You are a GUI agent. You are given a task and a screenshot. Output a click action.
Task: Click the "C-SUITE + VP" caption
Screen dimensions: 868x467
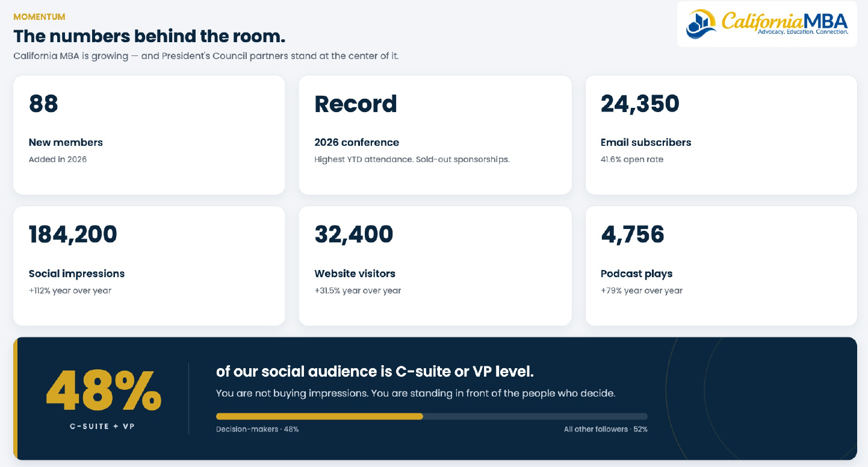click(x=102, y=426)
